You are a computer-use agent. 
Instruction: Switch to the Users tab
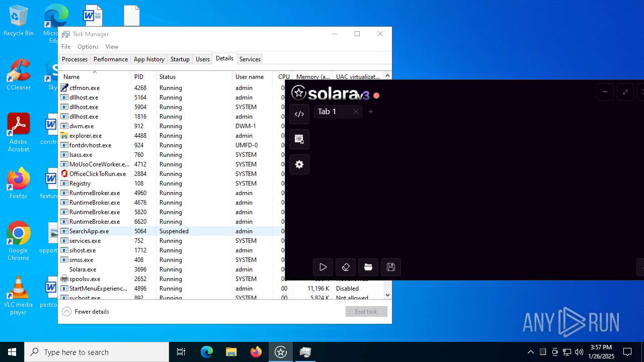coord(203,59)
